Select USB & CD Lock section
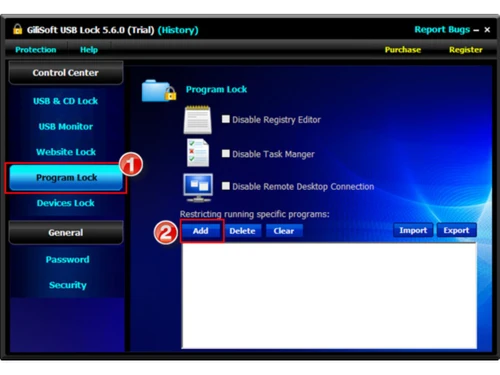Image resolution: width=500 pixels, height=375 pixels. 66,101
